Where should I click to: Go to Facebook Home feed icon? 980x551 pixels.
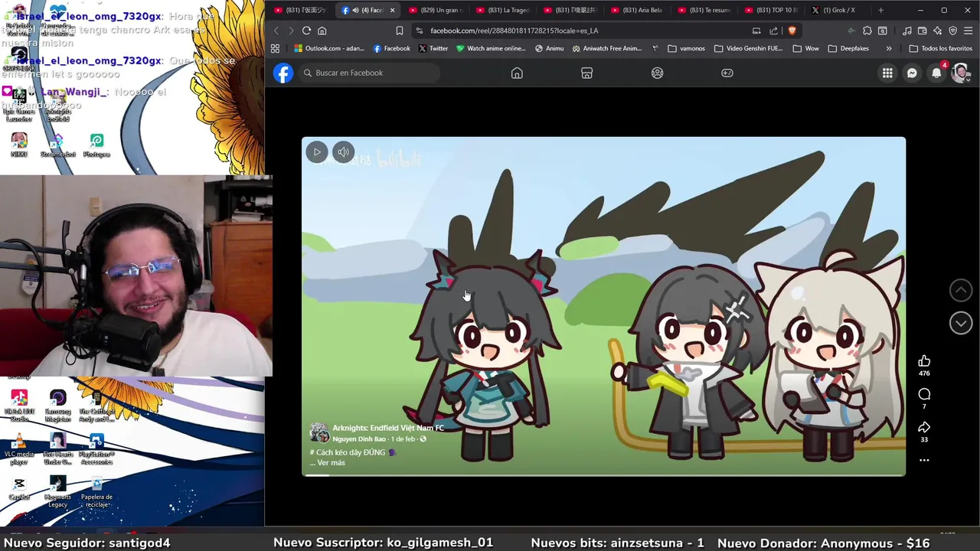[517, 73]
